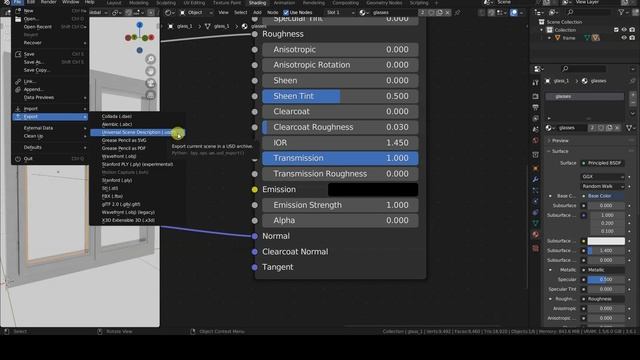Open Object Data green triangle properties tab

[x=536, y=223]
